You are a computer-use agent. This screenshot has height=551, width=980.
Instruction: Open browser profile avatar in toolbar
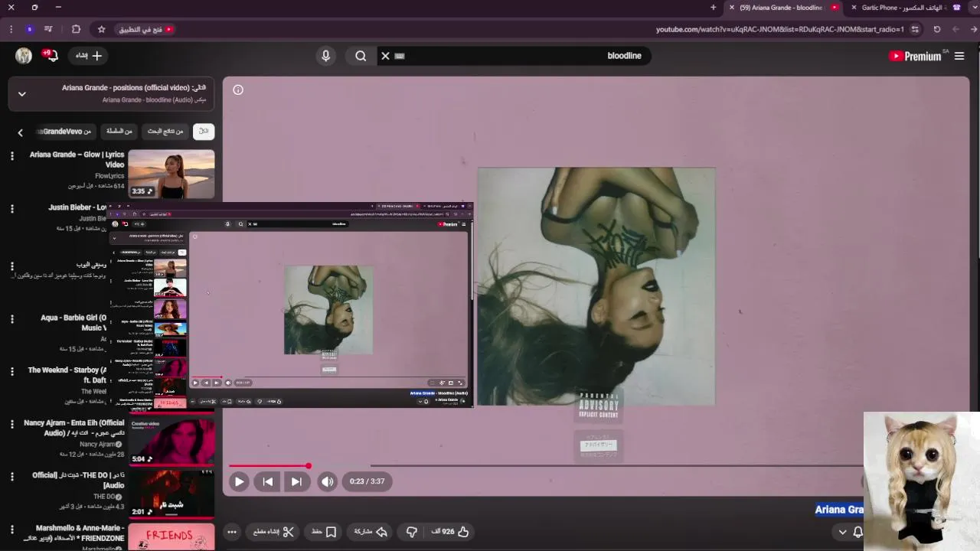29,29
